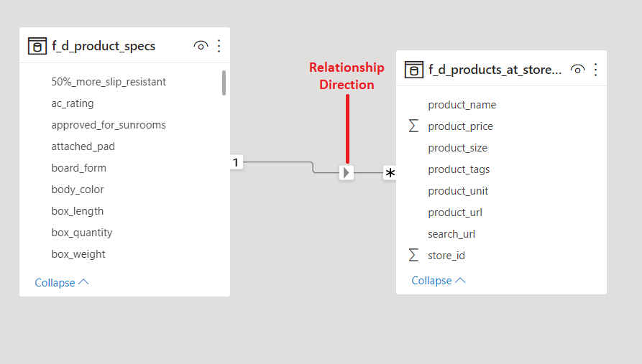Viewport: 642px width, 364px height.
Task: Click the sigma icon beside store_id
Action: [413, 255]
